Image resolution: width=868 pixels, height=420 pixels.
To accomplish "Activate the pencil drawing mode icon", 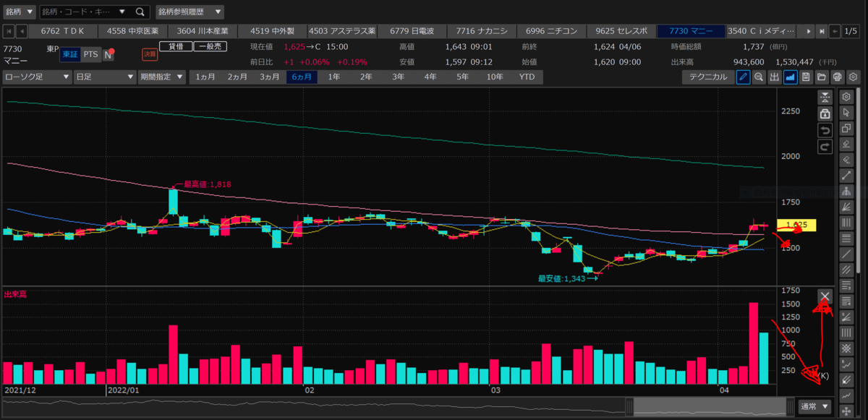I will pyautogui.click(x=743, y=77).
